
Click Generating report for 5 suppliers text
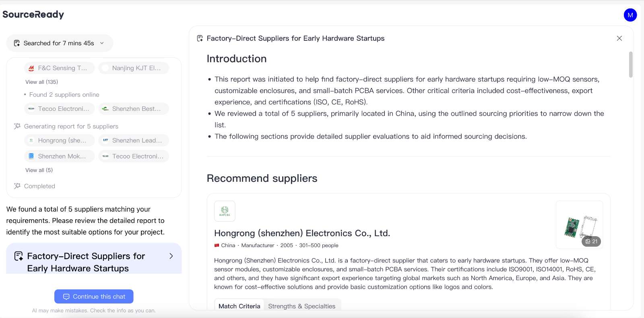tap(71, 127)
